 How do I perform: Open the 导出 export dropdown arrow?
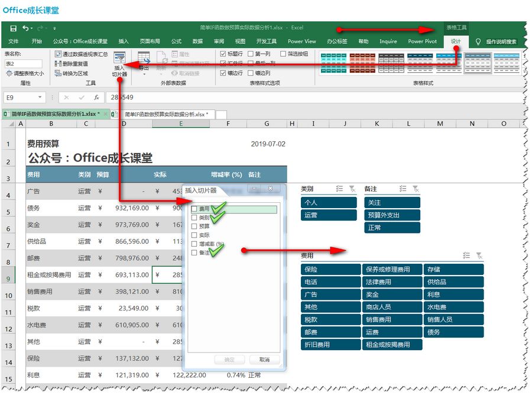(144, 74)
